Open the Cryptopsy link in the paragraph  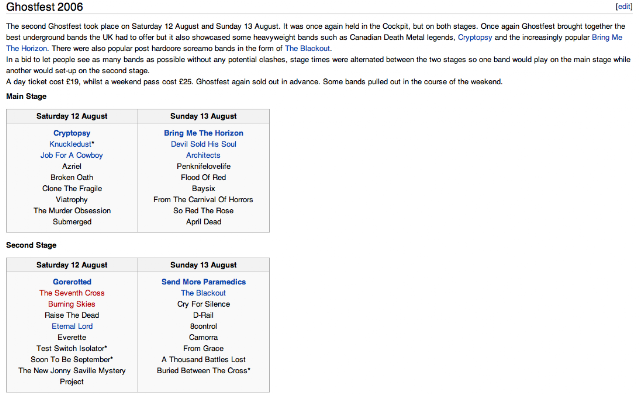click(475, 37)
